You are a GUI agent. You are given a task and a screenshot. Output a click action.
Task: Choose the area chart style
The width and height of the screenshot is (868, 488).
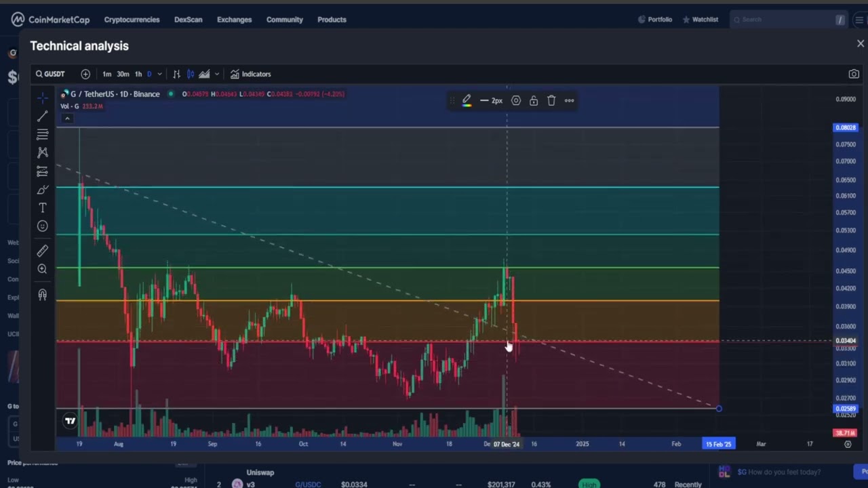tap(204, 74)
